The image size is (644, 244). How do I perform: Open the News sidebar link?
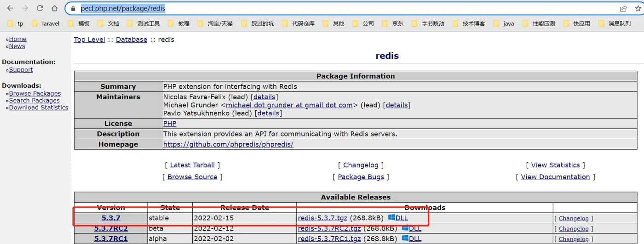tap(17, 46)
